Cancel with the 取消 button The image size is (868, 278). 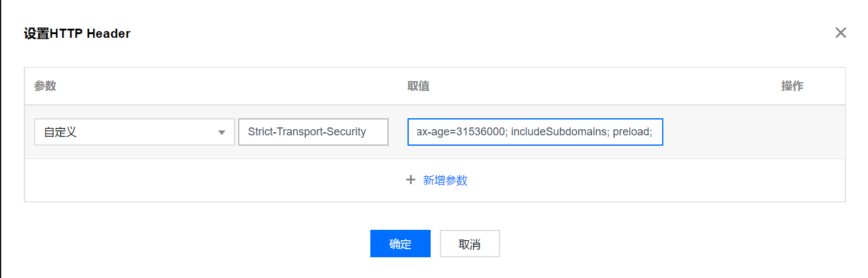pos(470,244)
